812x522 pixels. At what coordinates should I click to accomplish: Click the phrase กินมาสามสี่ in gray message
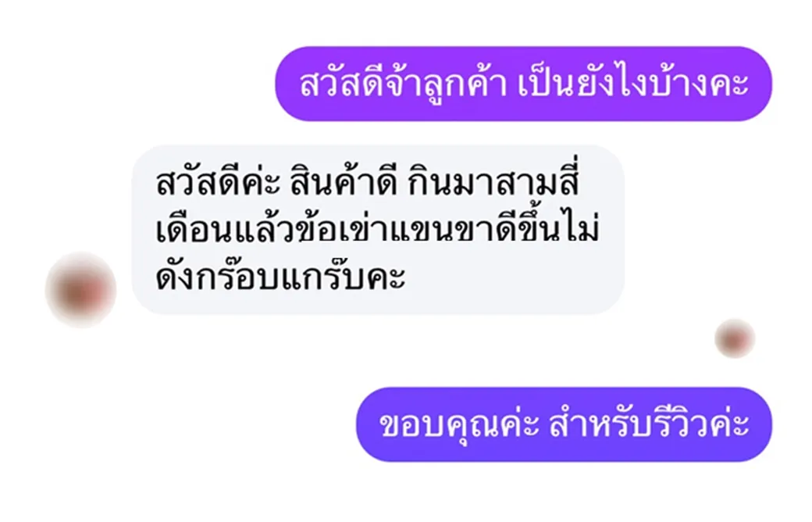coord(493,183)
